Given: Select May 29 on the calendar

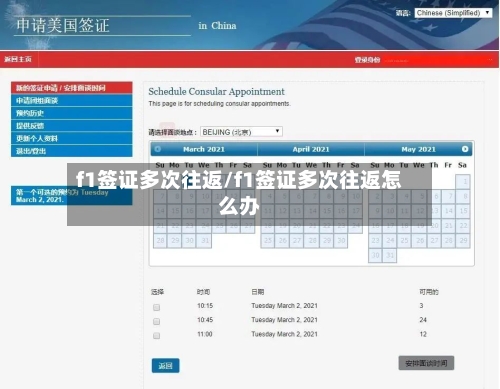Looking at the screenshot, I should coord(463,241).
